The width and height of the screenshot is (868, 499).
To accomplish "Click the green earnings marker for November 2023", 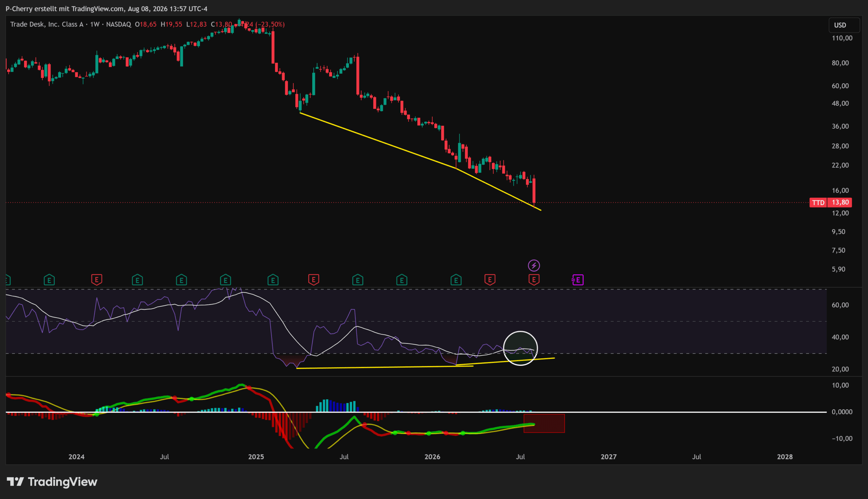I will (50, 280).
